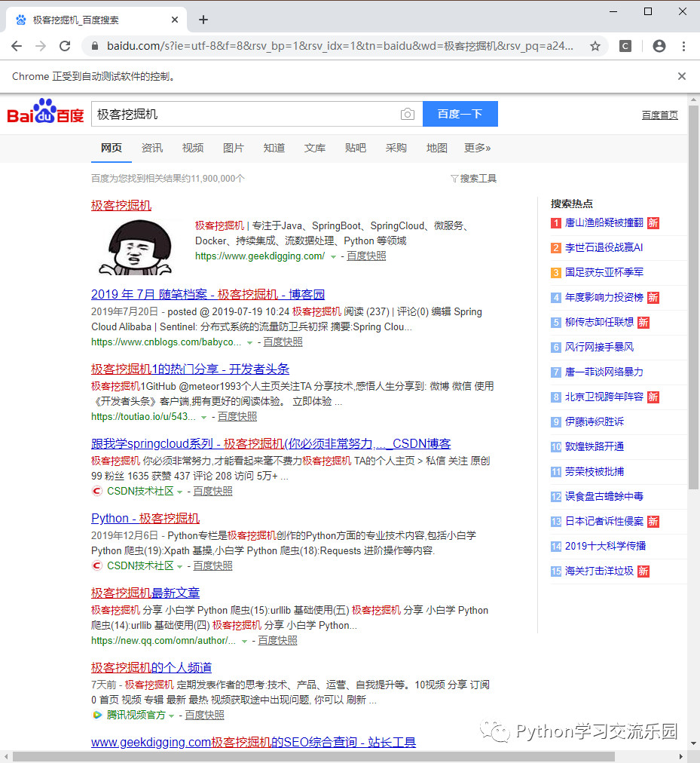Expand dropdown arrow beside cnblogs.com URL

point(249,343)
